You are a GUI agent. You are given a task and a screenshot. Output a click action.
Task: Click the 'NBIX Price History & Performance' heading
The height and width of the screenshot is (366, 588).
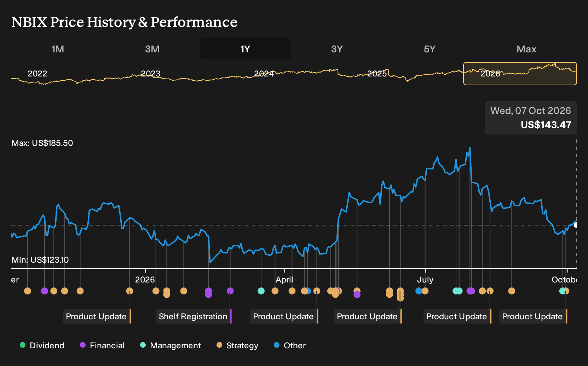(x=125, y=22)
